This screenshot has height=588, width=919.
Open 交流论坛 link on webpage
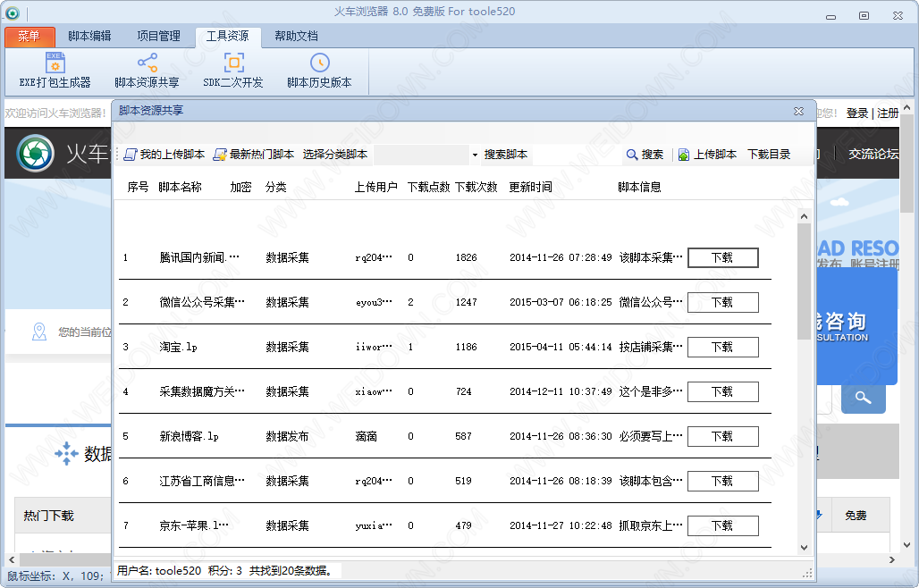pyautogui.click(x=873, y=154)
